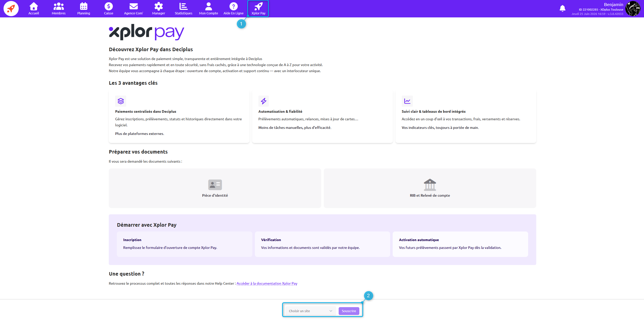The image size is (644, 322).
Task: Click Benjamin's profile avatar
Action: 633,9
